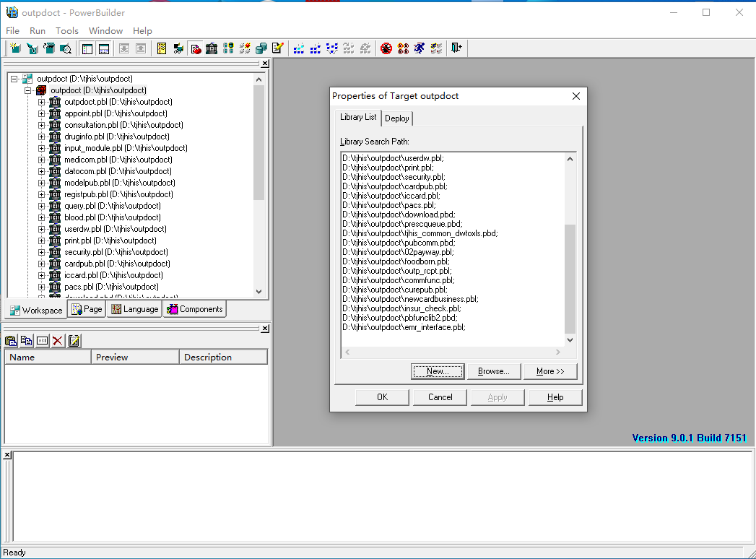The image size is (756, 559).
Task: Open the EAServer Profile icon
Action: pos(245,48)
